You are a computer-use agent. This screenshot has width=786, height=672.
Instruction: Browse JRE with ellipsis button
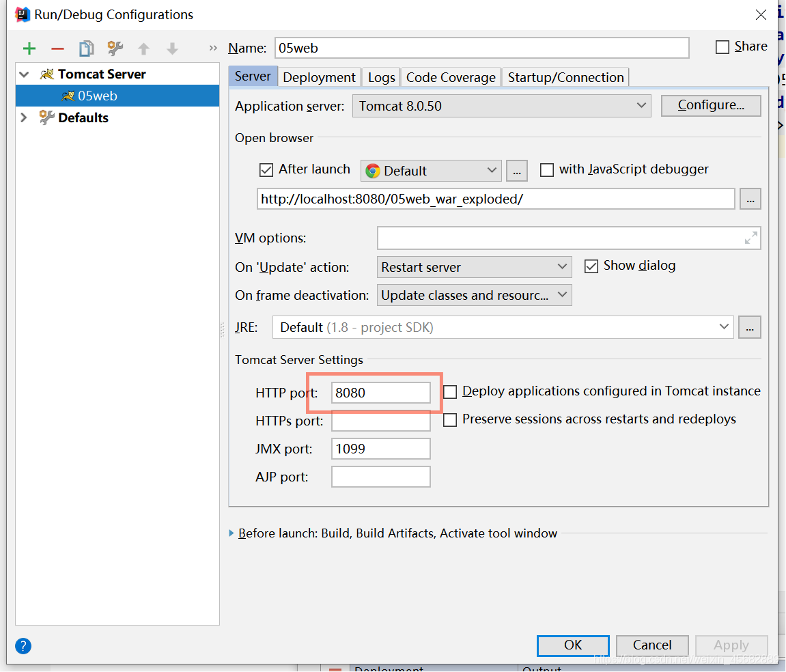coord(749,328)
